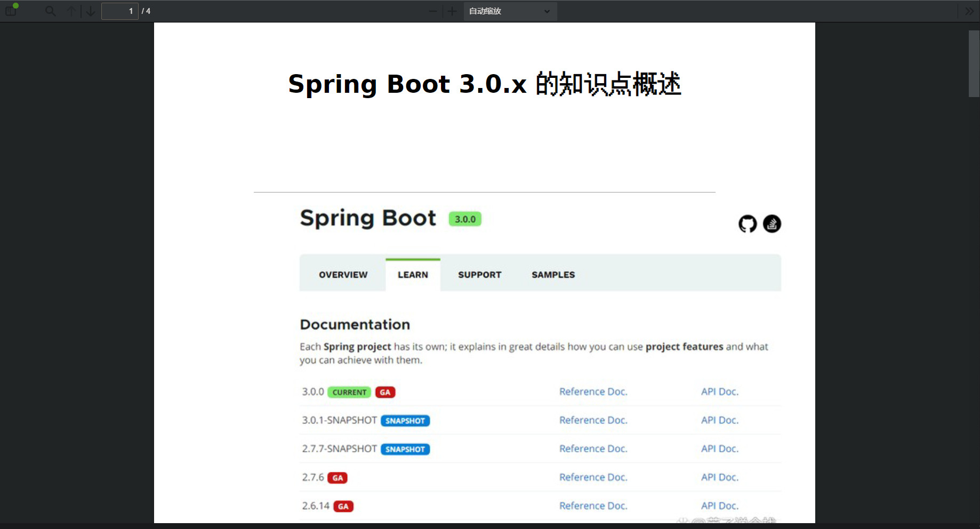
Task: Click the GA badge next to 3.0.0
Action: pos(385,392)
